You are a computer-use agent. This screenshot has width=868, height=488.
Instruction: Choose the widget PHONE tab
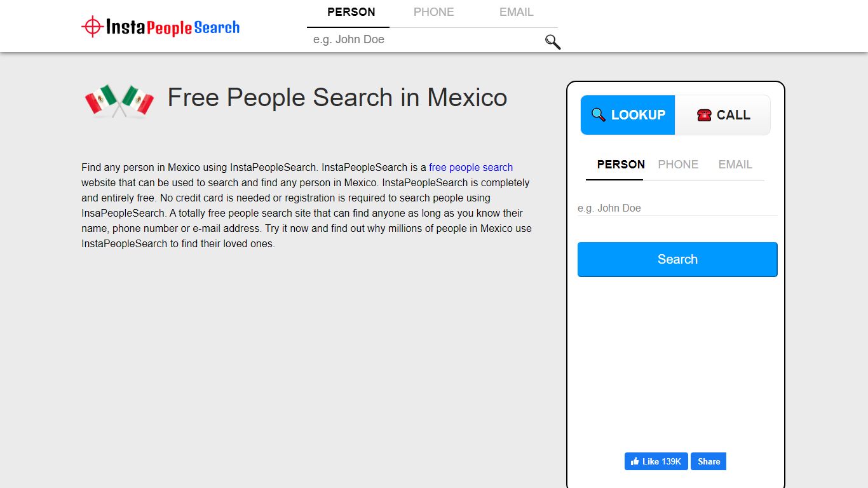678,165
